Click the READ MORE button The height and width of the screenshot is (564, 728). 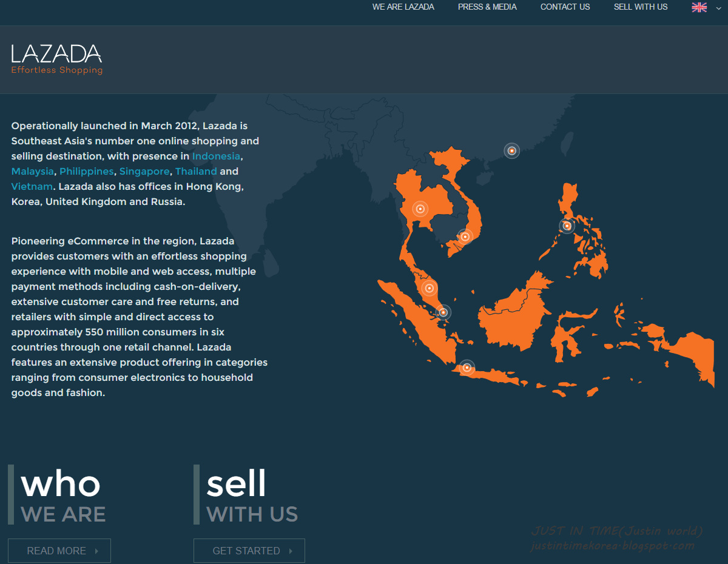coord(59,551)
